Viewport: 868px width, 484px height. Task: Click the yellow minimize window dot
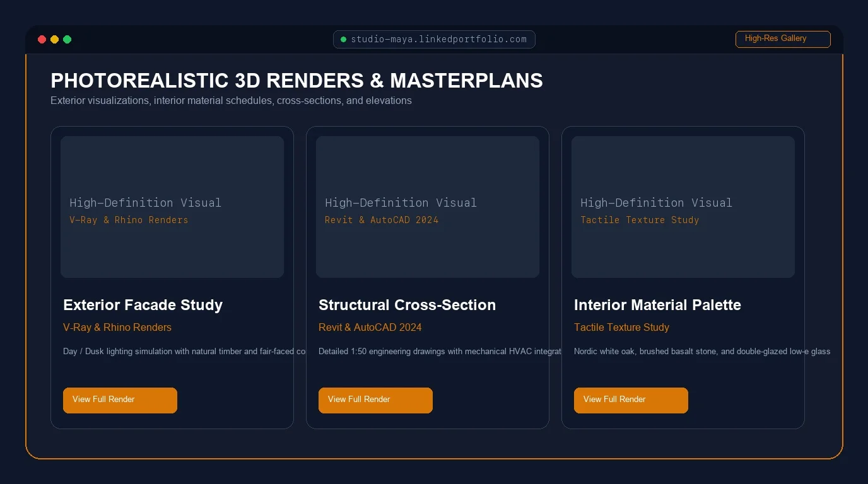pos(55,40)
